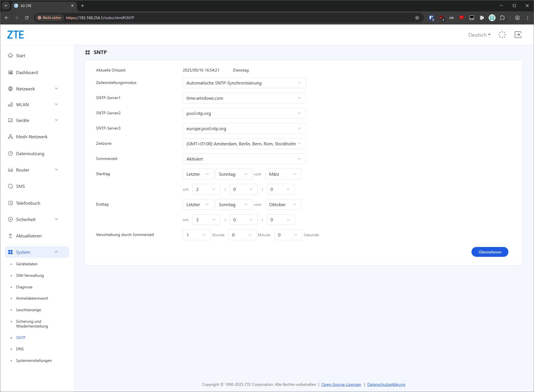
Task: Expand the WLAN menu
Action: pos(37,104)
